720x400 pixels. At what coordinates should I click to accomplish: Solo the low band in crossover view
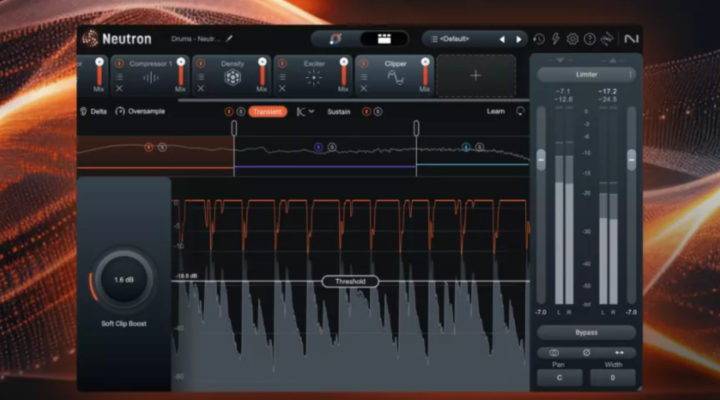click(162, 147)
